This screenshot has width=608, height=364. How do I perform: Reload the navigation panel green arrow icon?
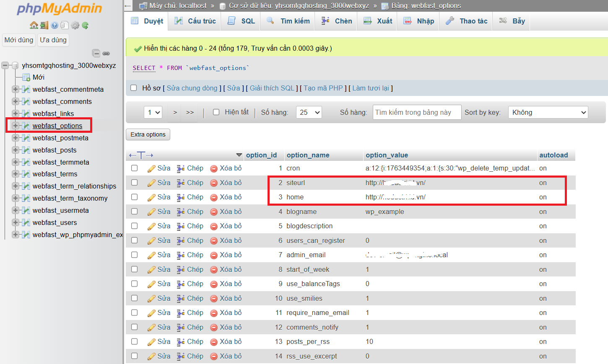[85, 25]
